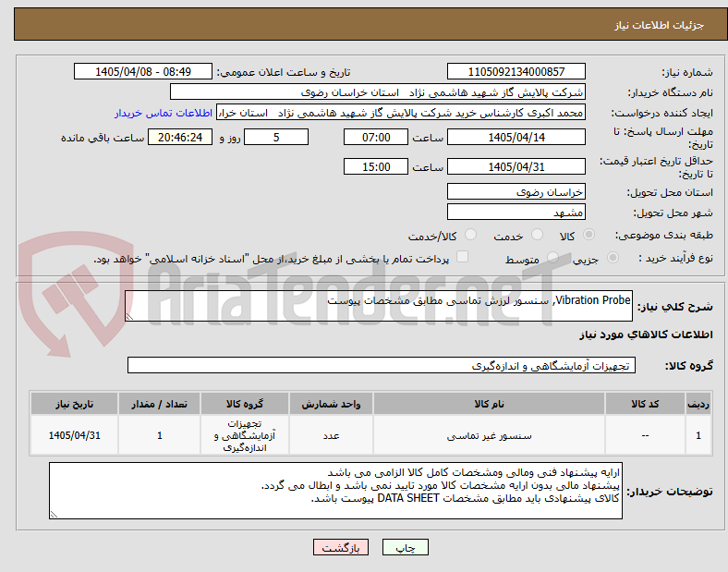Click the چاپ (print) button
The height and width of the screenshot is (572, 728).
coord(405,547)
